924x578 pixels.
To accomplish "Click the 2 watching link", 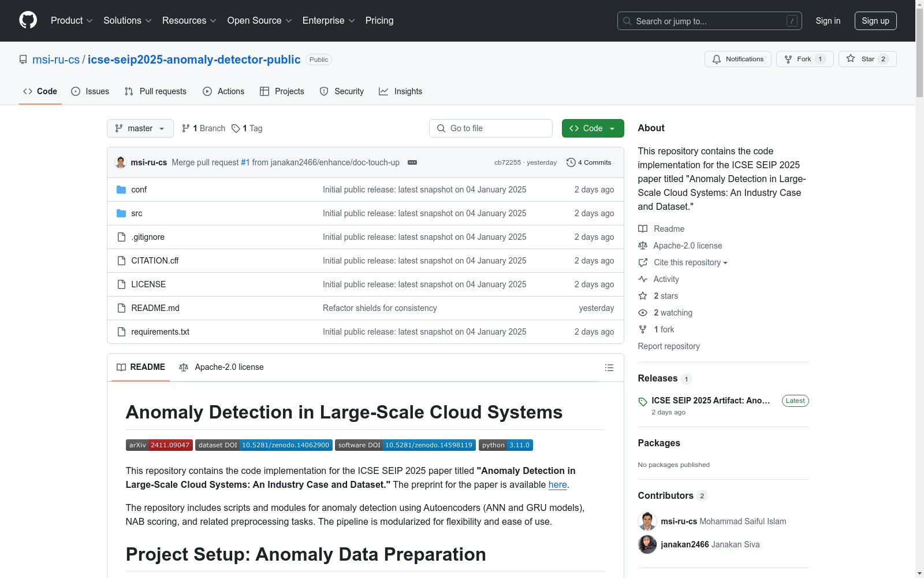I will tap(665, 313).
